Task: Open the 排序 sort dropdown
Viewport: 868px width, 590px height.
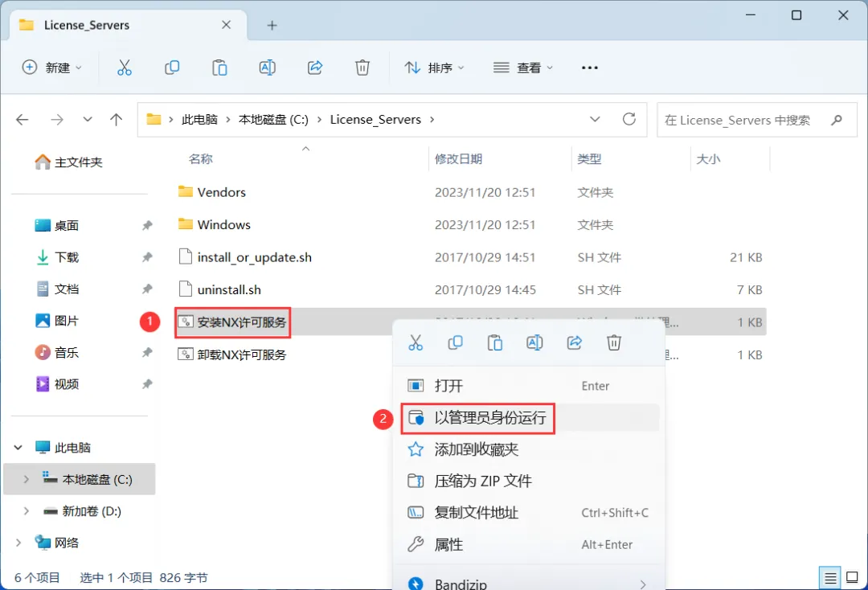Action: (x=434, y=68)
